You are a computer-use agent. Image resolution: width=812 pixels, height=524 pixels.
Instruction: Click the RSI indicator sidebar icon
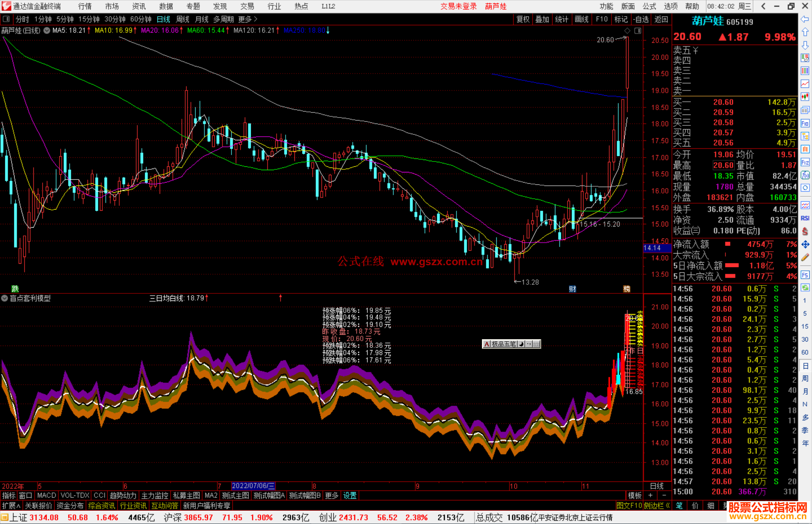(805, 218)
